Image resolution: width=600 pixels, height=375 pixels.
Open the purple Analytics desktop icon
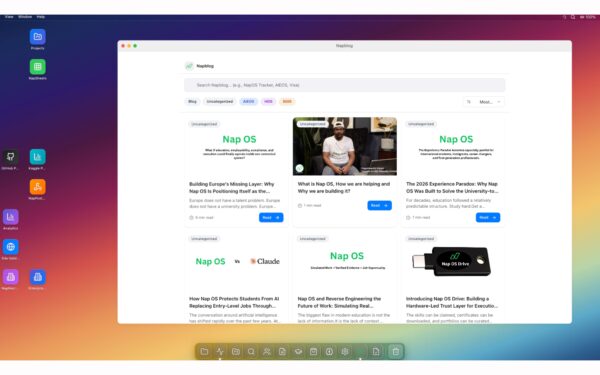(x=10, y=217)
